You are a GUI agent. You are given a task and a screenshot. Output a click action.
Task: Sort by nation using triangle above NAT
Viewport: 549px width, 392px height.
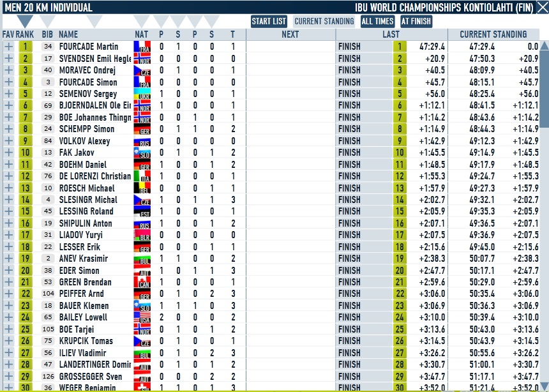tap(142, 21)
